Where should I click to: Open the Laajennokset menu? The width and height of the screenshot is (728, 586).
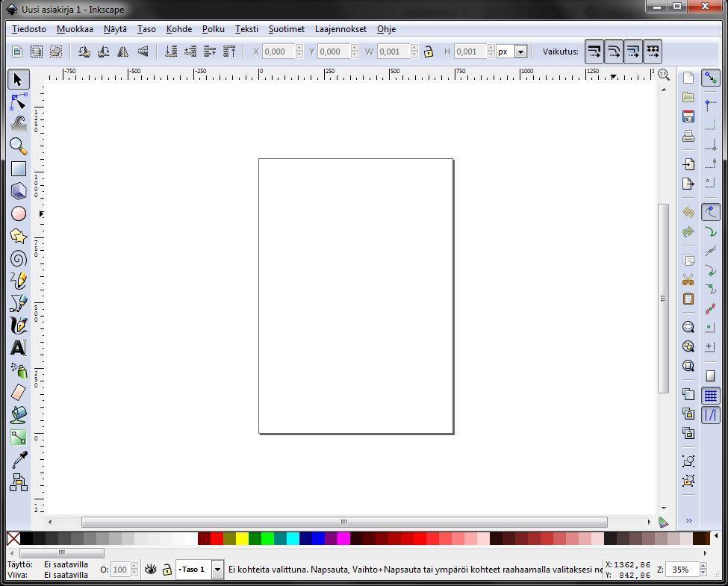click(x=340, y=29)
